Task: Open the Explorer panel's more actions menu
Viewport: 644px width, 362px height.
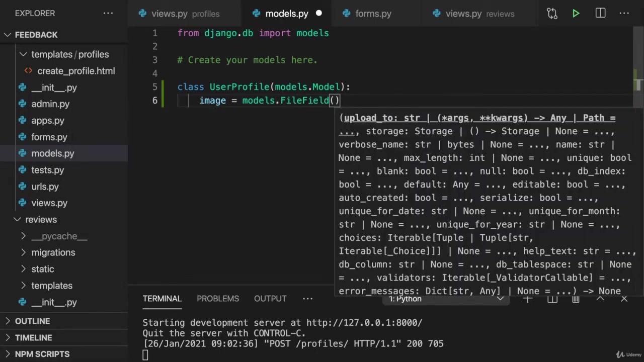Action: 108,14
